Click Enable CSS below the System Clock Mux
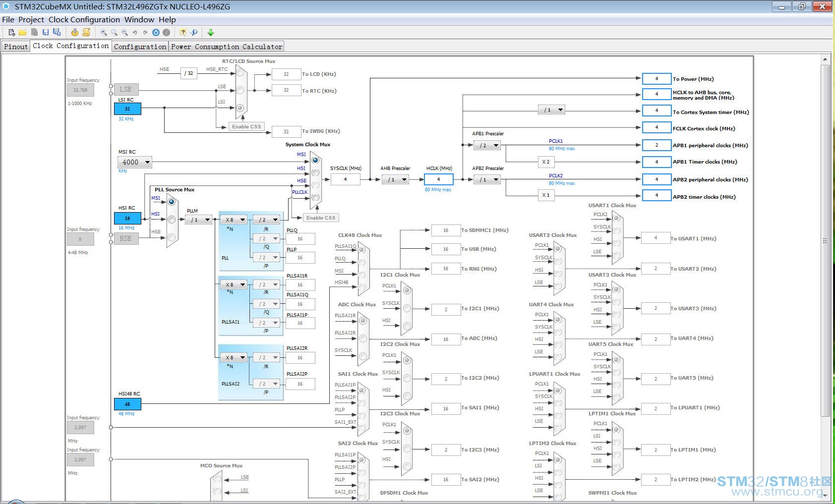 pyautogui.click(x=321, y=218)
